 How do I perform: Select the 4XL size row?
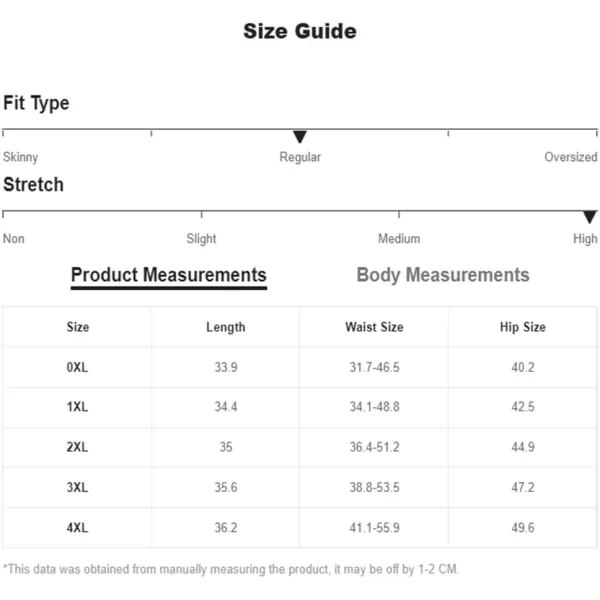pos(300,528)
